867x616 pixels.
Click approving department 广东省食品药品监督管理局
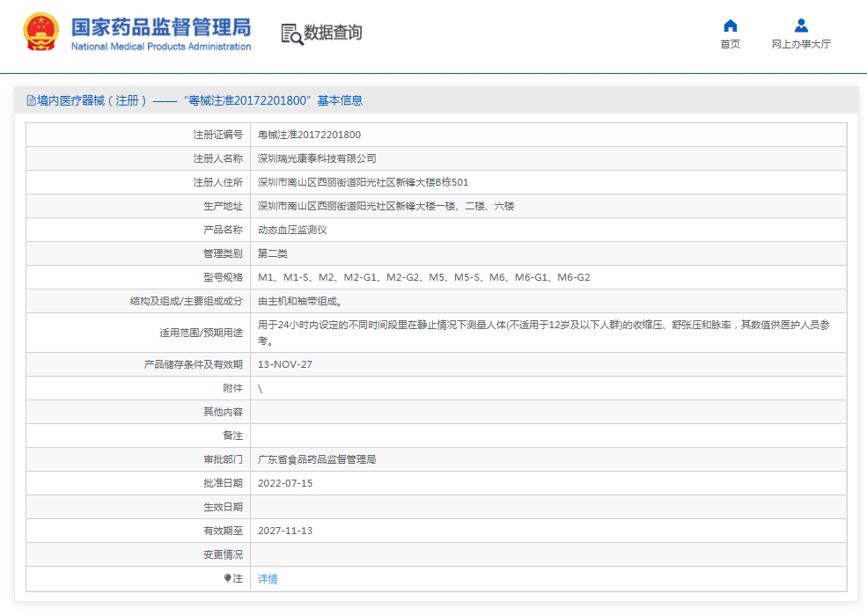(317, 459)
